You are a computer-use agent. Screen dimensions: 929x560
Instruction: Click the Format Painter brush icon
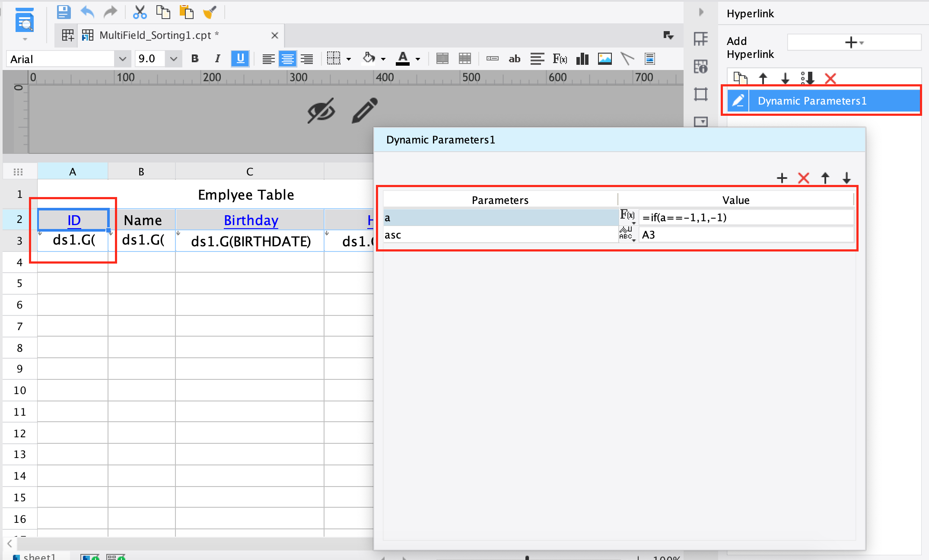[x=210, y=12]
